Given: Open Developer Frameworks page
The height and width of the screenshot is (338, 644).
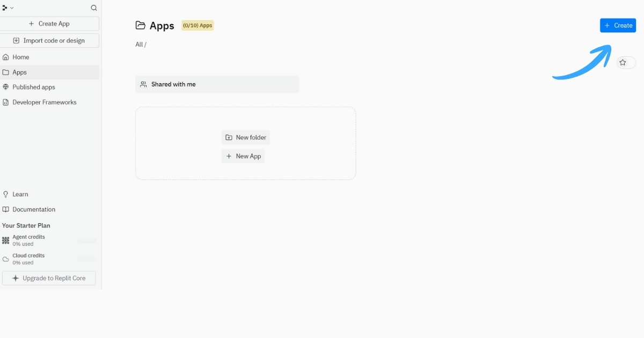Looking at the screenshot, I should [x=44, y=102].
